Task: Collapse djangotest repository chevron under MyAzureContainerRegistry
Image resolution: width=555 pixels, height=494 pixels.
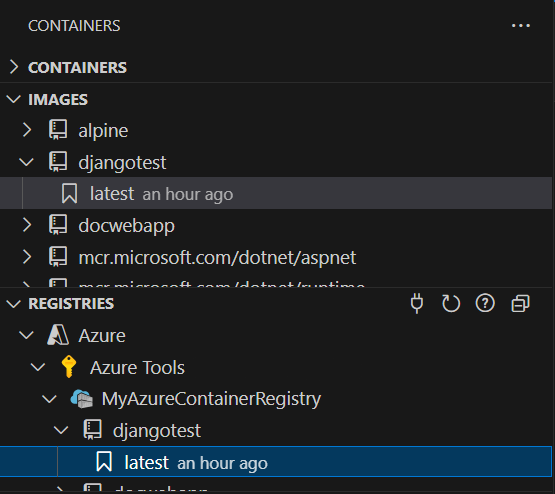Action: point(61,430)
